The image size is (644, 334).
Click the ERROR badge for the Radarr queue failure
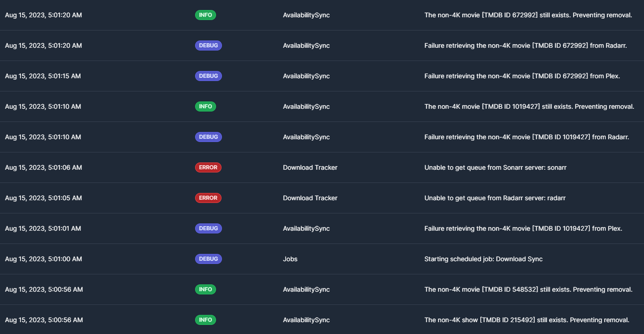(x=208, y=197)
